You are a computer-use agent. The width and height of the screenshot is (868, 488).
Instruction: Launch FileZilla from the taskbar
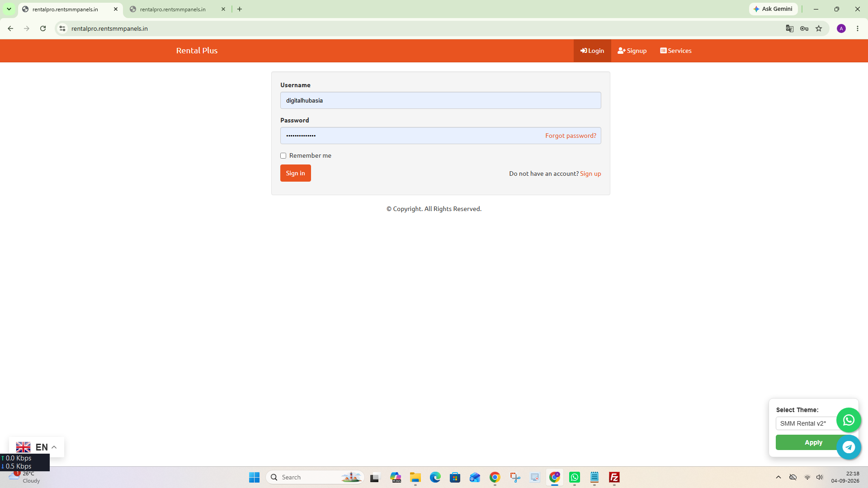point(614,477)
